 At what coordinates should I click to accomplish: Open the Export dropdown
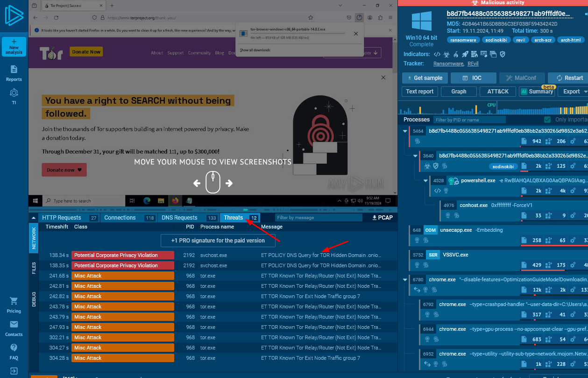(x=574, y=92)
